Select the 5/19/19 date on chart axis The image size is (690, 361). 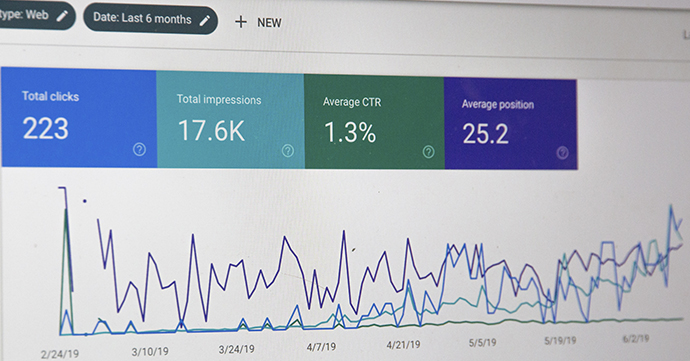(x=560, y=341)
